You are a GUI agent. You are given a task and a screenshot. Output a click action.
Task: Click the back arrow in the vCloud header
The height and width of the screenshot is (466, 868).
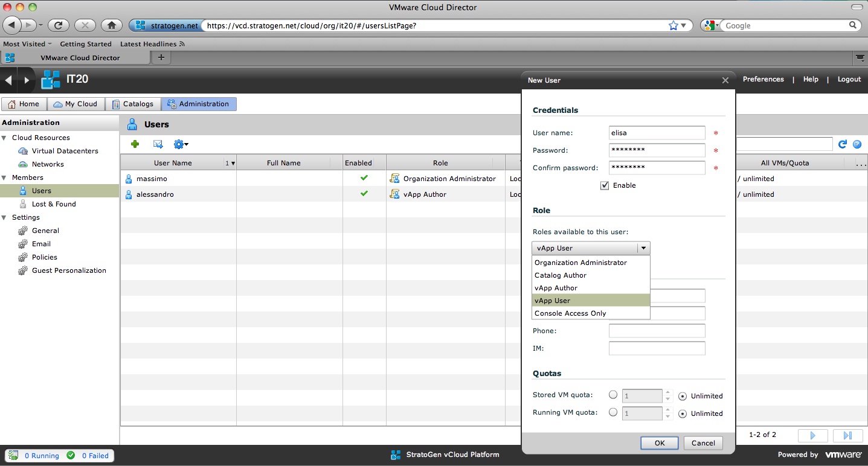8,80
